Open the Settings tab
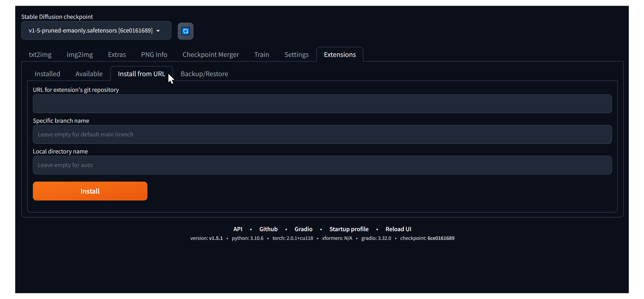 pyautogui.click(x=297, y=55)
